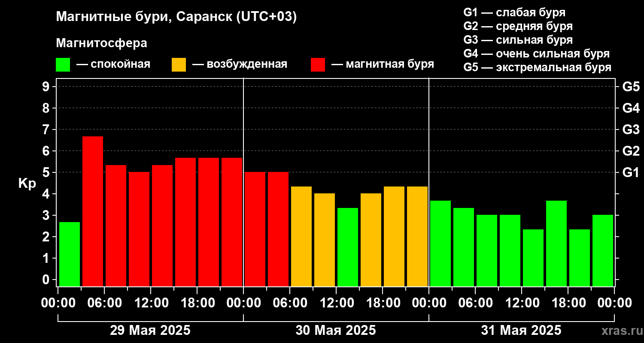Click the single green bar on 30 May
644x343 pixels.
point(348,247)
